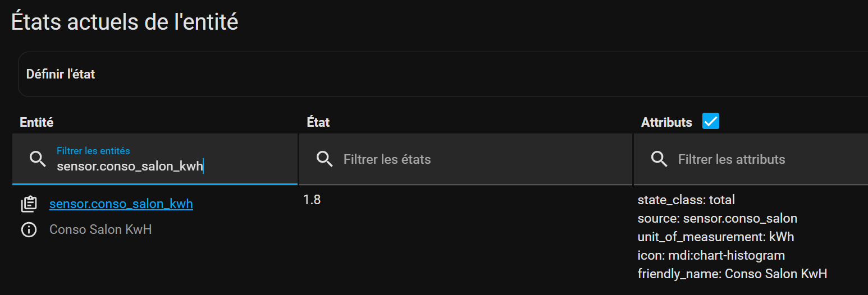Click the magnifier icon in the states filter
The image size is (868, 295).
tap(325, 159)
